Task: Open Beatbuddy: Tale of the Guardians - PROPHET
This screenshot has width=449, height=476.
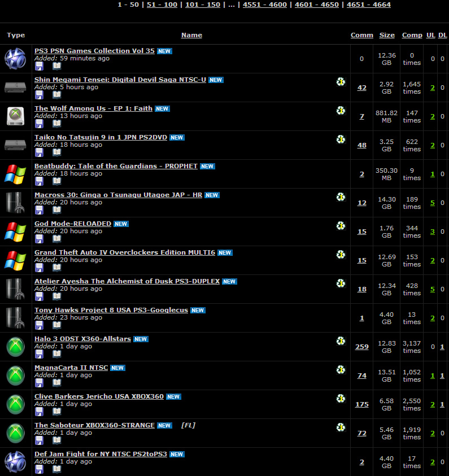Action: (x=116, y=166)
